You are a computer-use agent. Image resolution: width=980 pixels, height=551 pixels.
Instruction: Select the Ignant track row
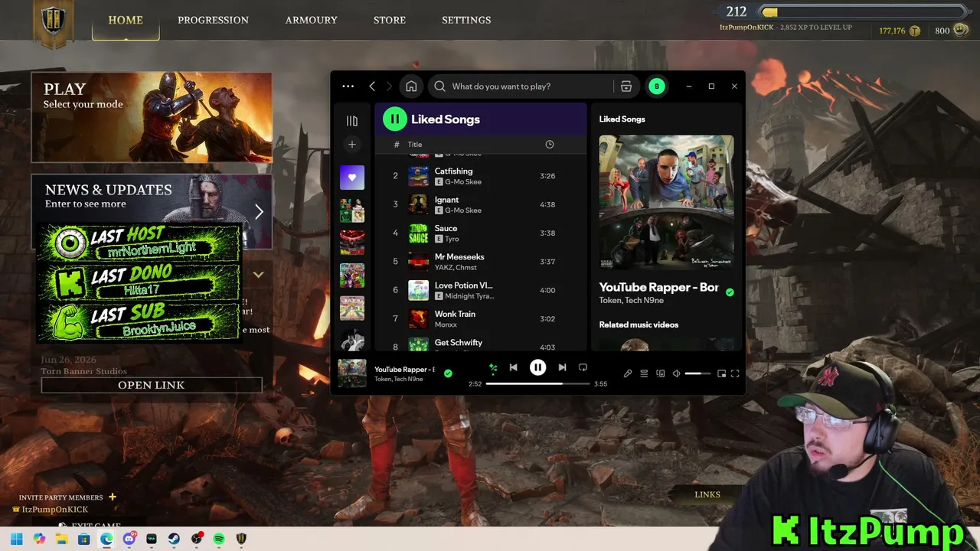pyautogui.click(x=481, y=204)
